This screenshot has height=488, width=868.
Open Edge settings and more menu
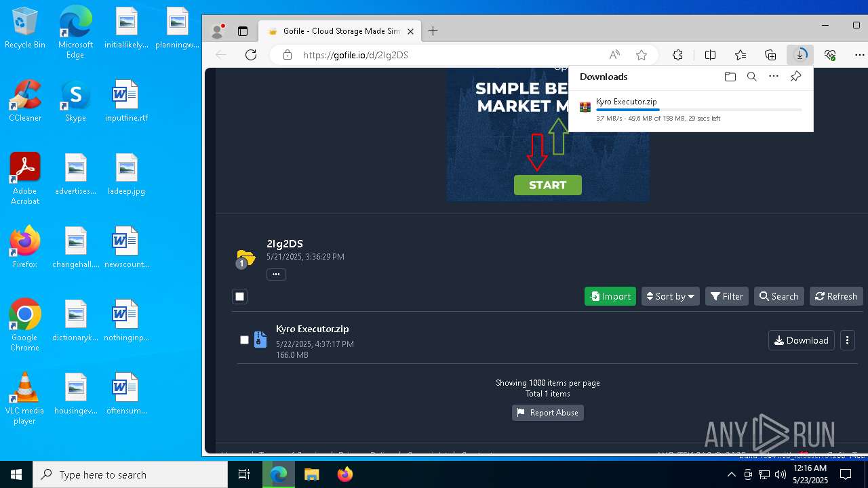pos(860,55)
